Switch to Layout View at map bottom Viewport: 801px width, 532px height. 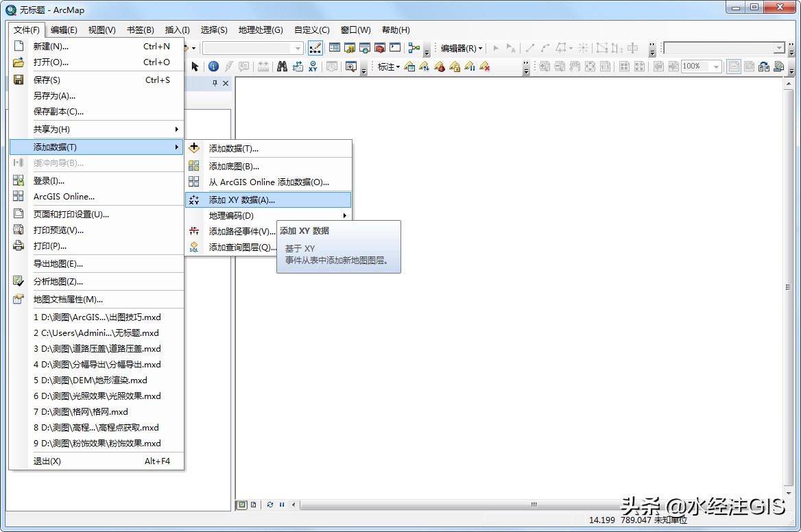point(253,505)
